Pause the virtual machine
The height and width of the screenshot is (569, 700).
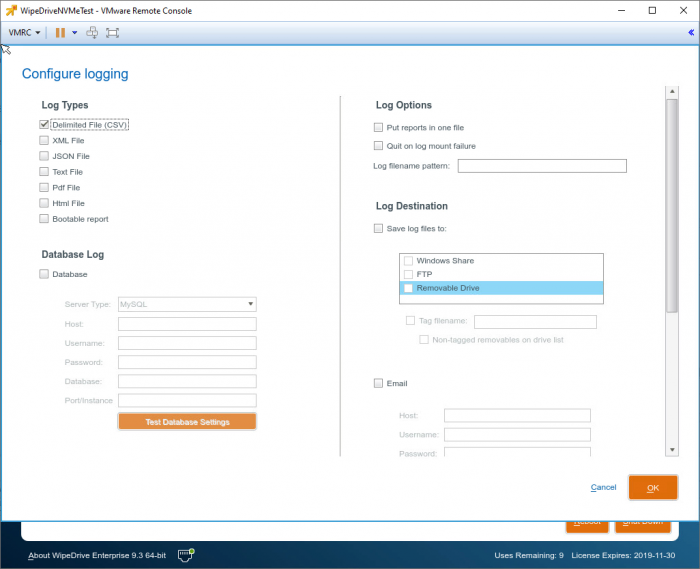pyautogui.click(x=60, y=33)
